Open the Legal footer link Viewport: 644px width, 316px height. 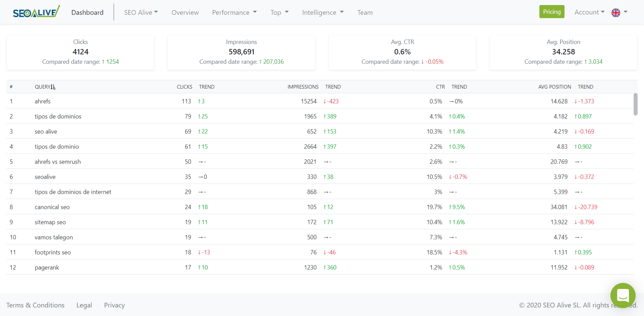click(x=84, y=305)
